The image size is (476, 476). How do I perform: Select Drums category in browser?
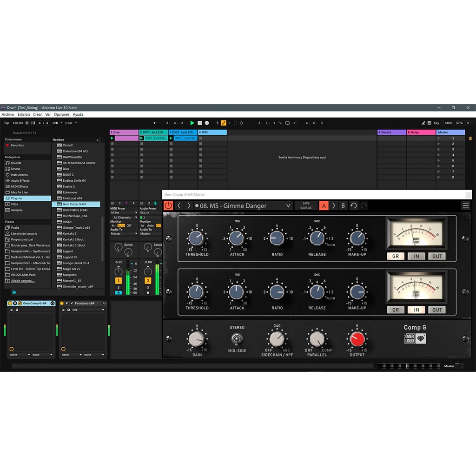tap(27, 169)
